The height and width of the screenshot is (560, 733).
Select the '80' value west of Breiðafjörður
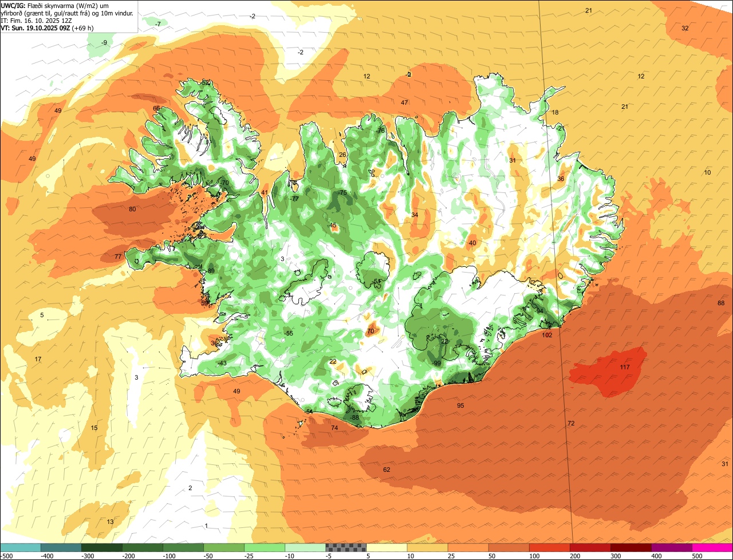tap(132, 209)
